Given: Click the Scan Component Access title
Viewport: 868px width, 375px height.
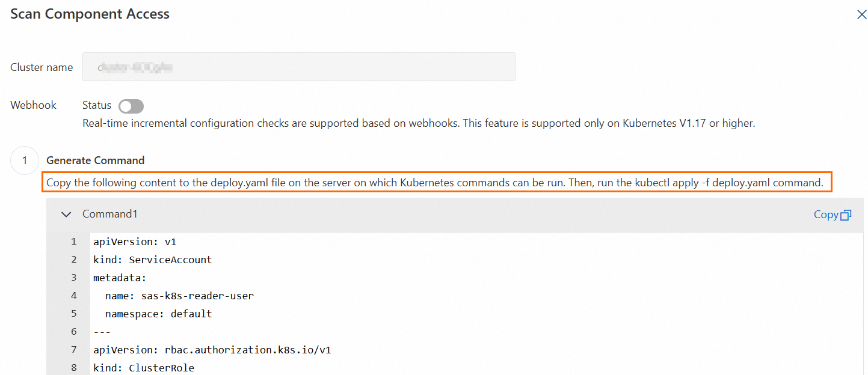Looking at the screenshot, I should tap(90, 14).
